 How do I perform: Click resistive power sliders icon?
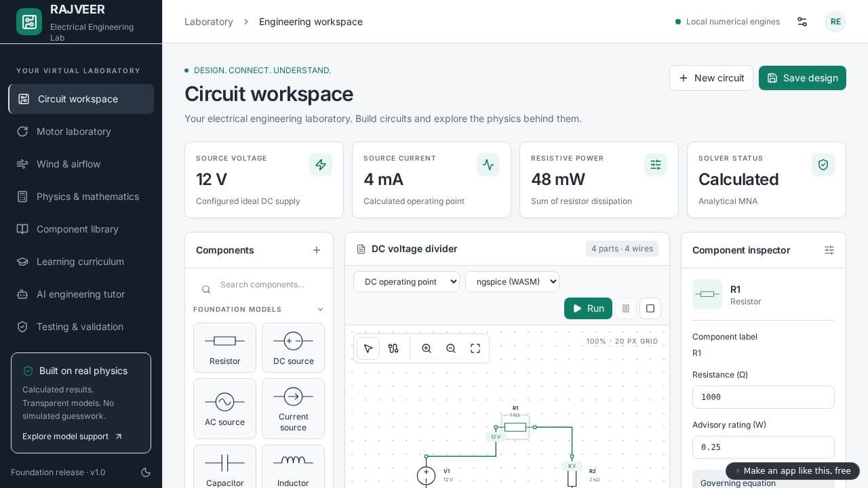pyautogui.click(x=656, y=165)
